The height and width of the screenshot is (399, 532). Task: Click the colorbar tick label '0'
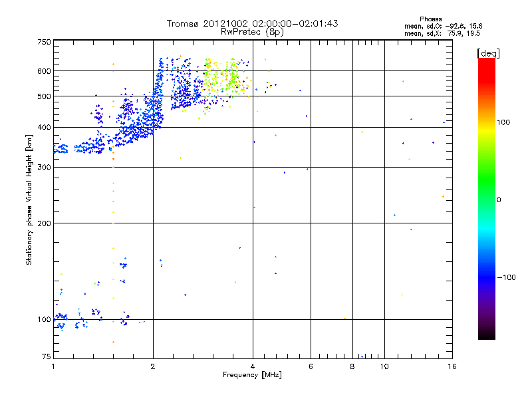tap(499, 200)
